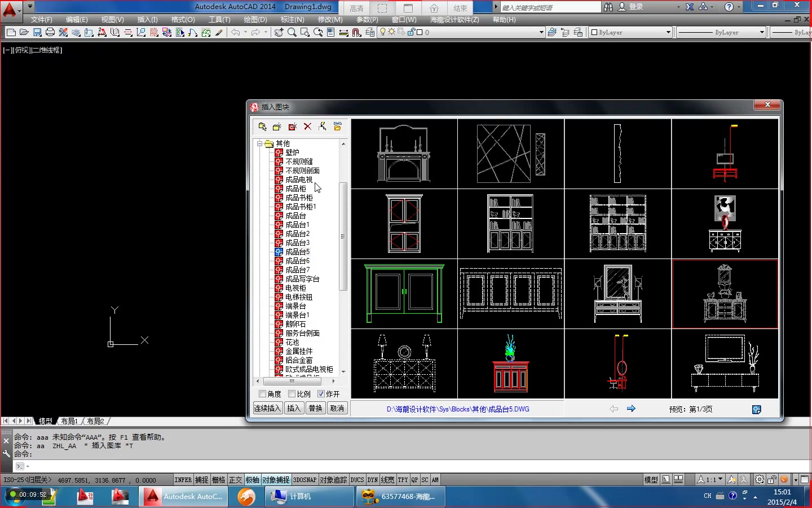Open the 文件(F) menu
812x508 pixels.
42,20
